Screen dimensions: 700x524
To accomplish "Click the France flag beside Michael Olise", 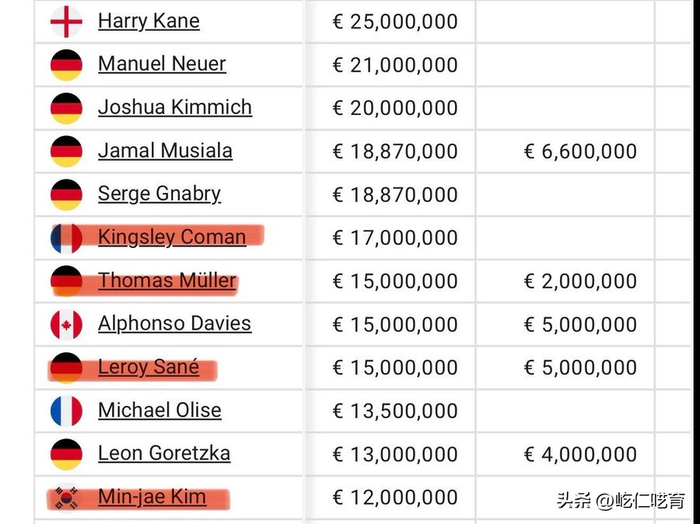I will coord(66,410).
